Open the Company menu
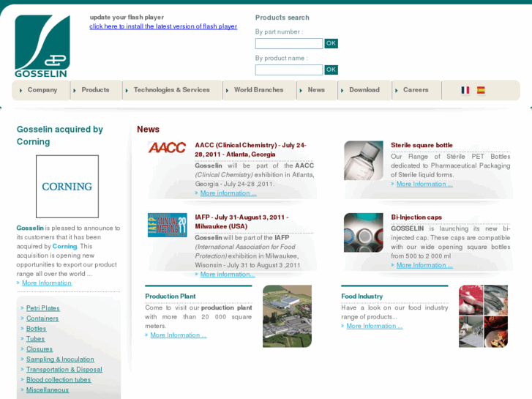532x399 pixels. [41, 90]
